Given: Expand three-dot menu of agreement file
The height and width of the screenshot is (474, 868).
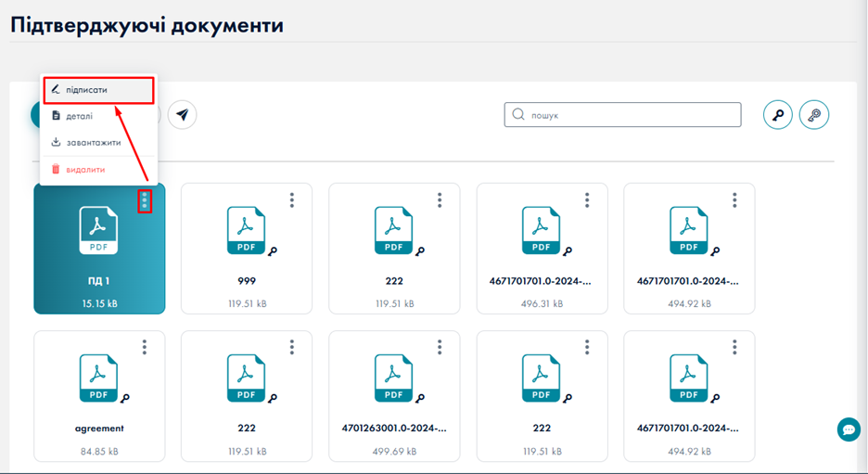Looking at the screenshot, I should coord(145,347).
